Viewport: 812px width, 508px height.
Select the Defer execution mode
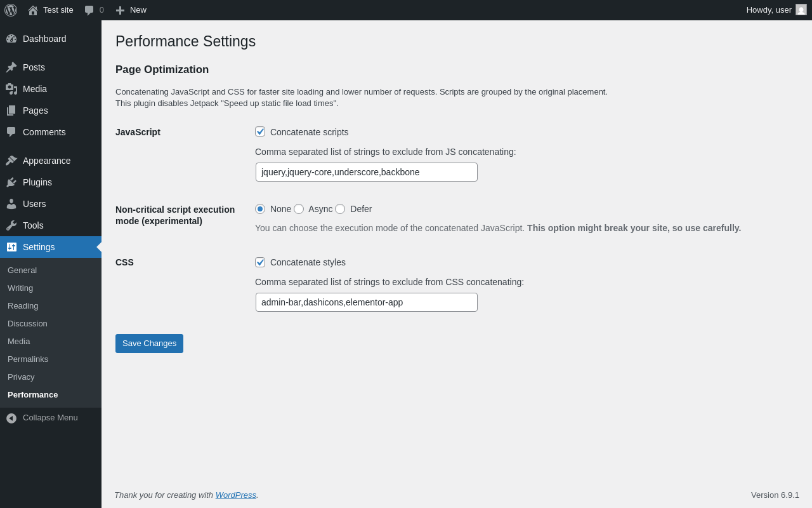tap(340, 209)
